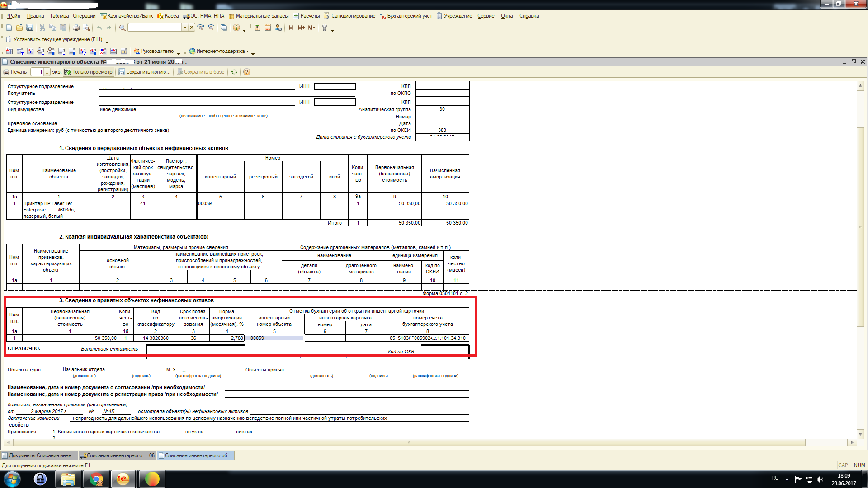Click the users and lock icon

(278, 28)
